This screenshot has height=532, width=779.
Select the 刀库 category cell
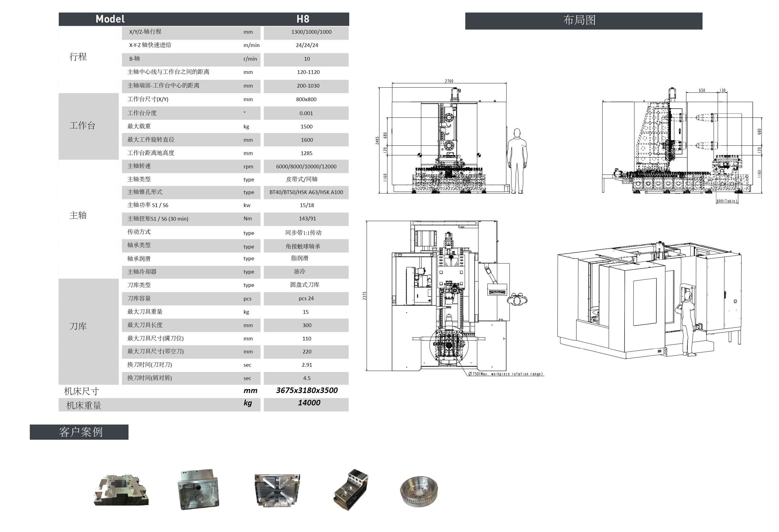(x=89, y=331)
